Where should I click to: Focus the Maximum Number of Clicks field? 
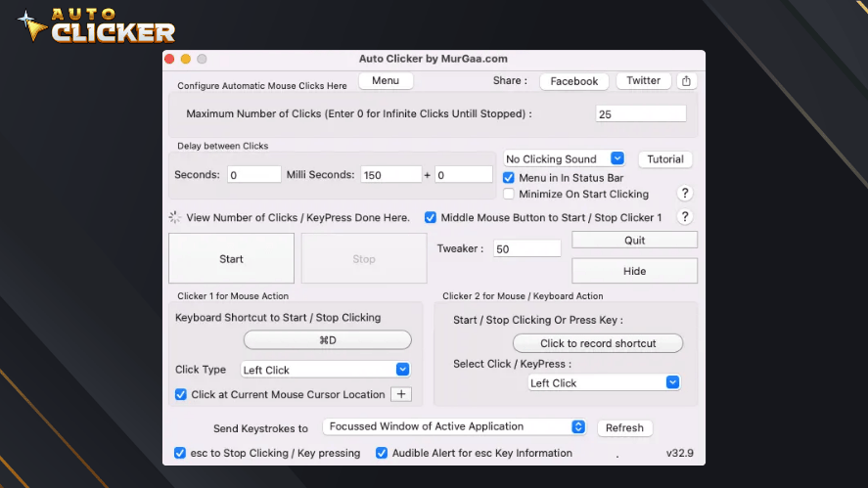(641, 114)
